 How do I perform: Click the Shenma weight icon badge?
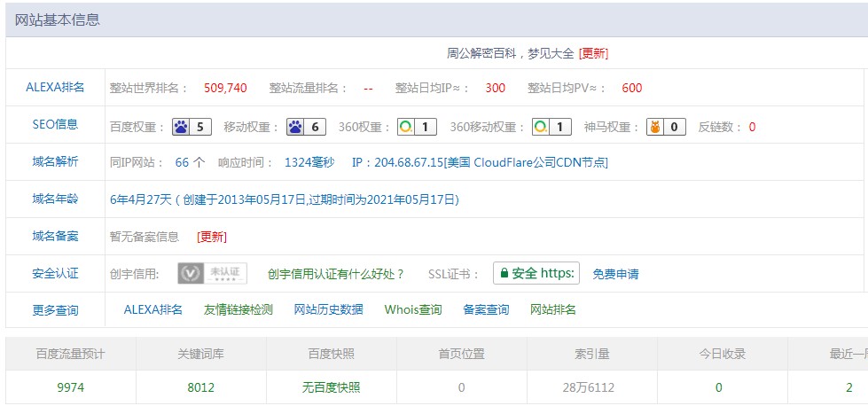tap(666, 127)
